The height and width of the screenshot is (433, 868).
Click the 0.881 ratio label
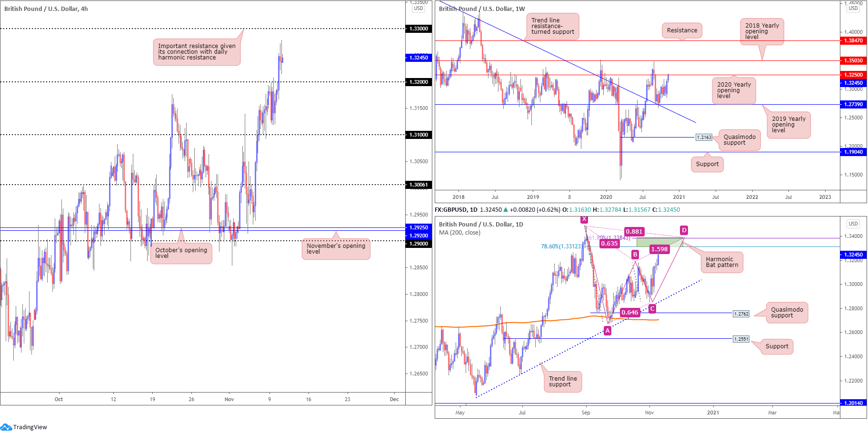click(x=634, y=232)
